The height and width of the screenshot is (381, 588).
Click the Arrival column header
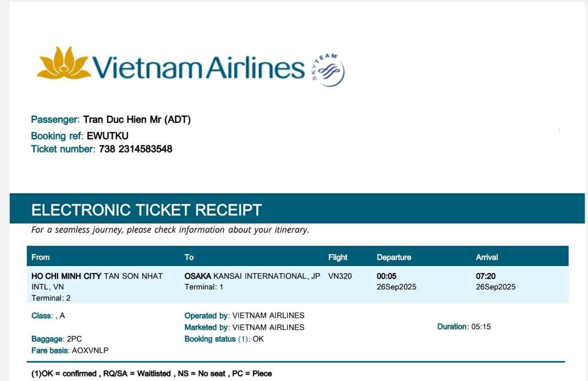tap(487, 257)
